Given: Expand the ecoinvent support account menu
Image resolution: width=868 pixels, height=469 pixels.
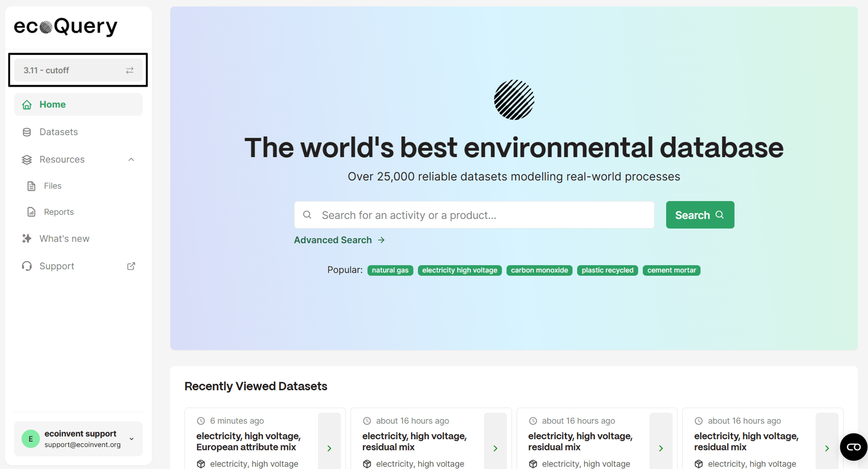Looking at the screenshot, I should (x=132, y=439).
